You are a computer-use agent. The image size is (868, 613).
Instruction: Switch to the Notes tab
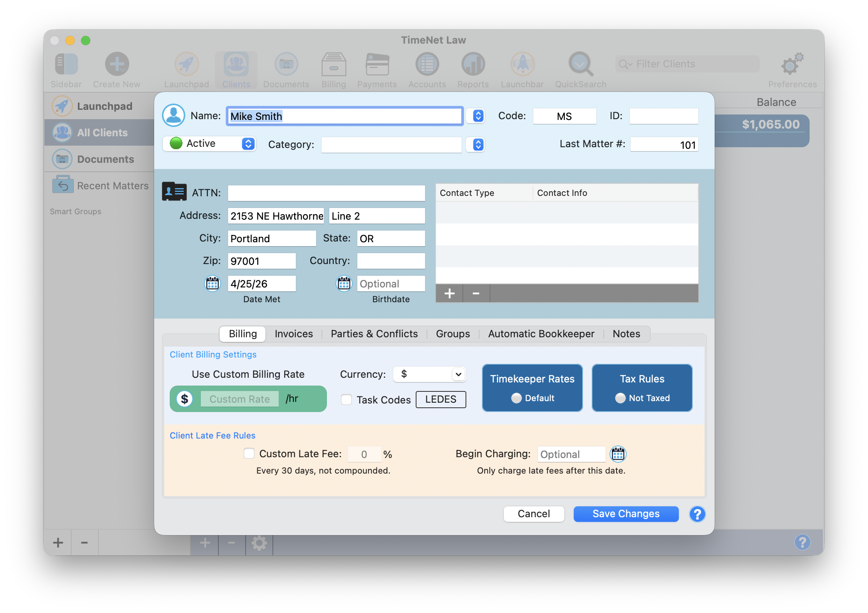tap(626, 334)
